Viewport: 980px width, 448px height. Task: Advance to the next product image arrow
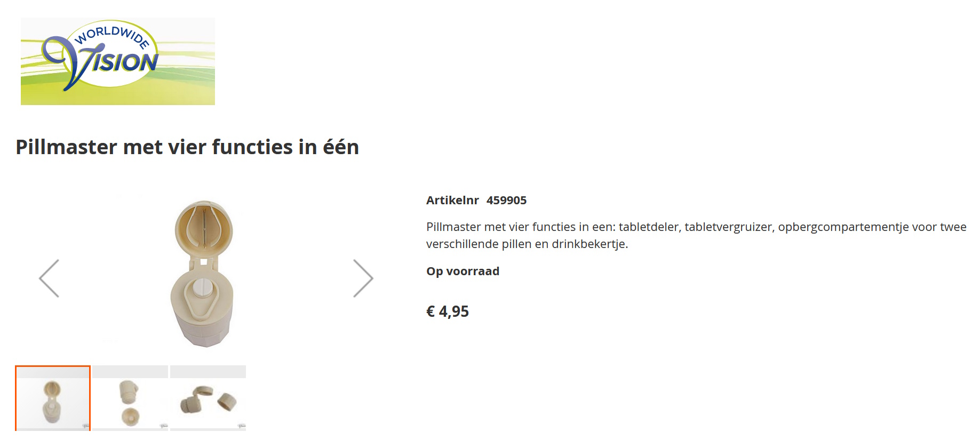[x=363, y=278]
